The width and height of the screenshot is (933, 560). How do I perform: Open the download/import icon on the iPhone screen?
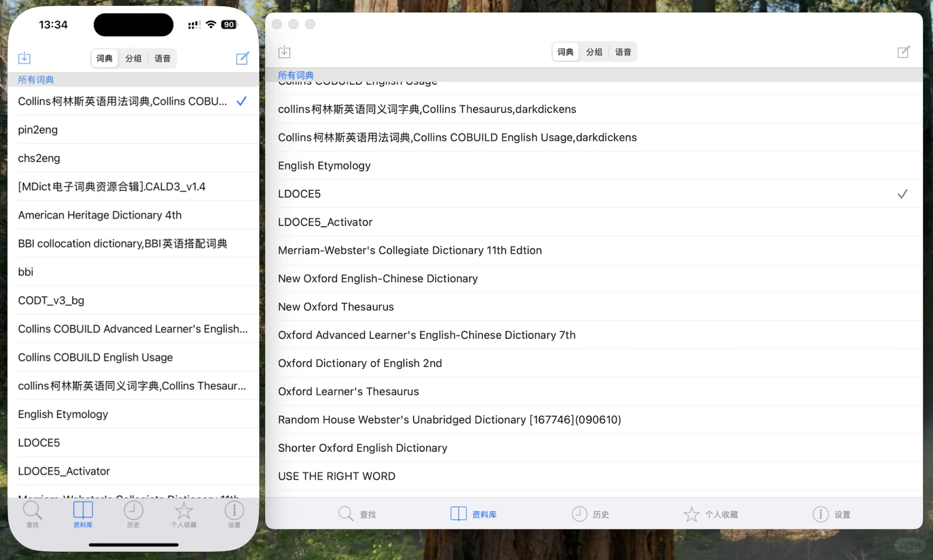(24, 58)
